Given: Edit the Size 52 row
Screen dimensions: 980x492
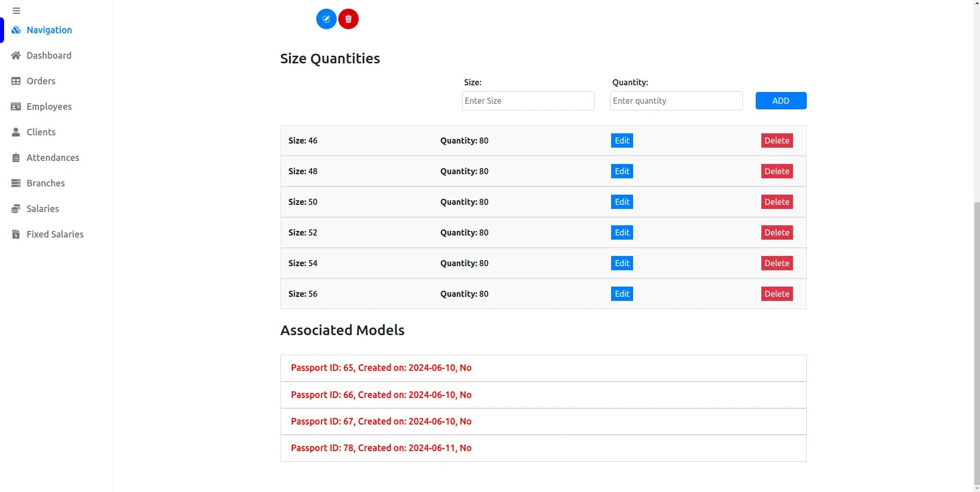Looking at the screenshot, I should 622,232.
